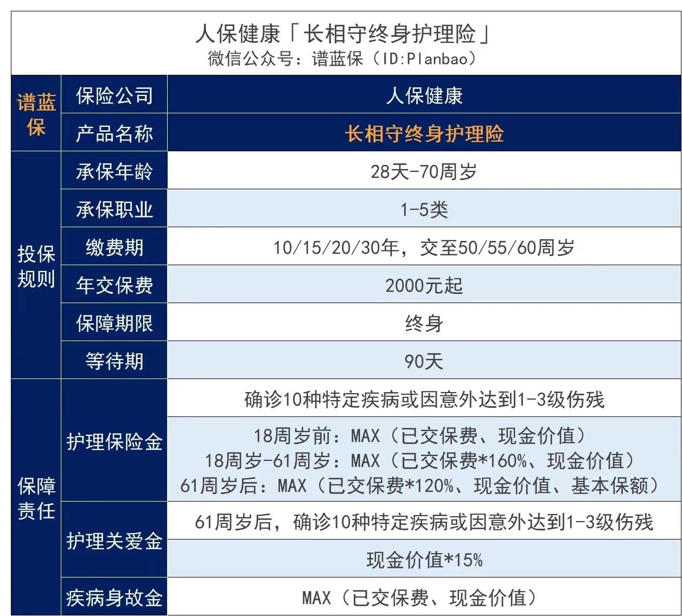This screenshot has height=616, width=682.
Task: Select the row starting with 确诊10种特定疾病或因意外
Action: point(424,399)
